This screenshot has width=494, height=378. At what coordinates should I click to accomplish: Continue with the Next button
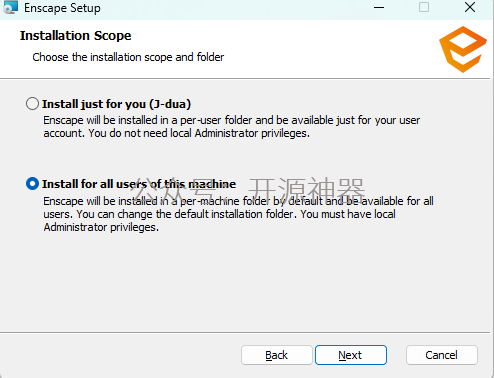tap(351, 355)
